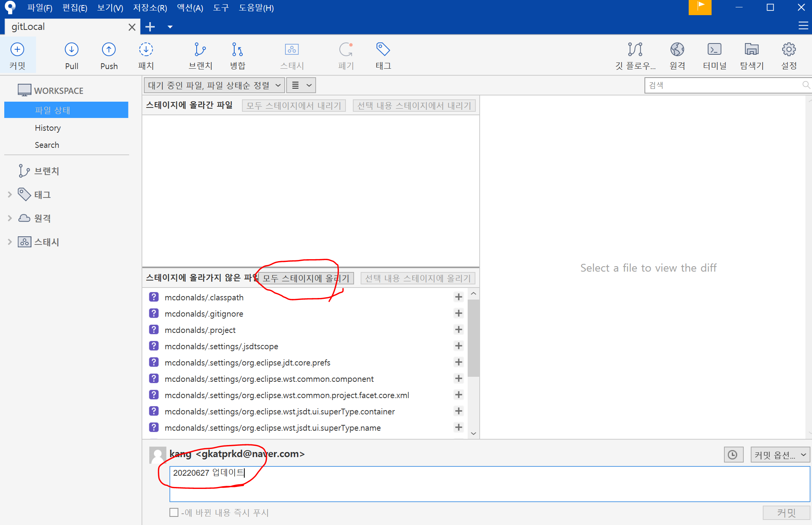Image resolution: width=812 pixels, height=525 pixels.
Task: Open the pending files sort order dropdown
Action: pos(214,85)
